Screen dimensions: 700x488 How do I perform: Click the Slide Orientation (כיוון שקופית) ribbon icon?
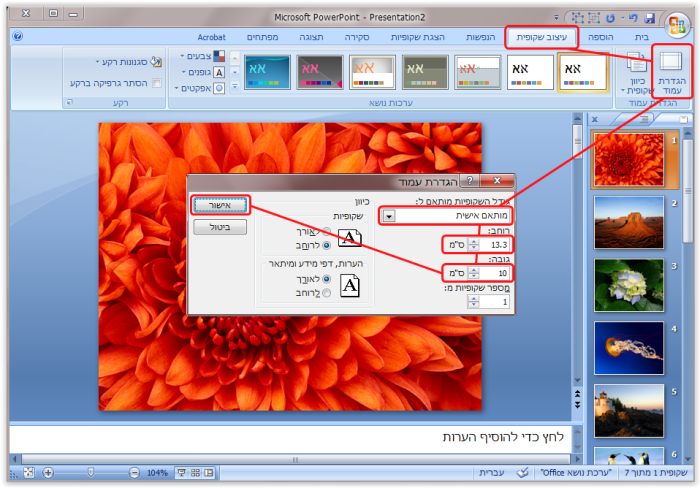pyautogui.click(x=636, y=72)
